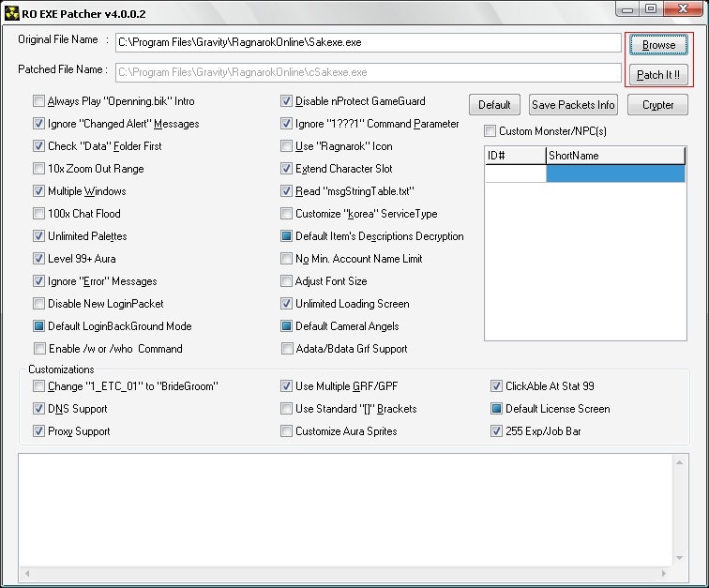Minimize the RO EXE Patcher window
The height and width of the screenshot is (588, 709).
[627, 9]
